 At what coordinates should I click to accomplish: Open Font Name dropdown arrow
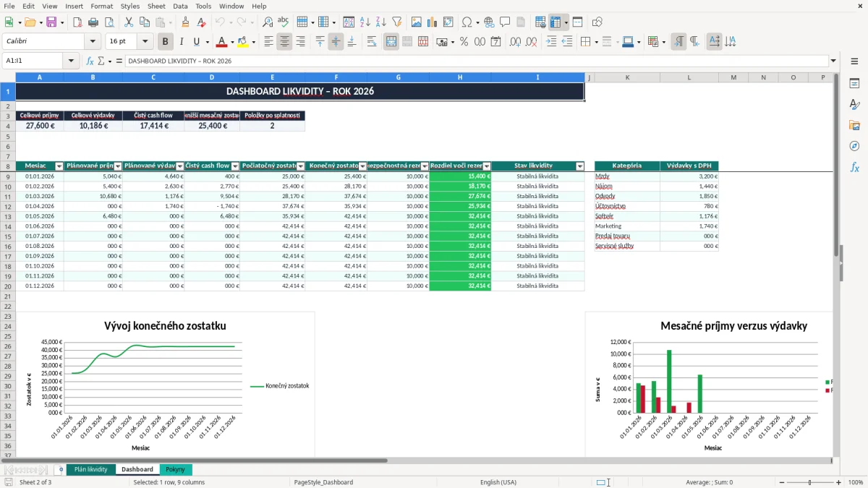pyautogui.click(x=92, y=42)
